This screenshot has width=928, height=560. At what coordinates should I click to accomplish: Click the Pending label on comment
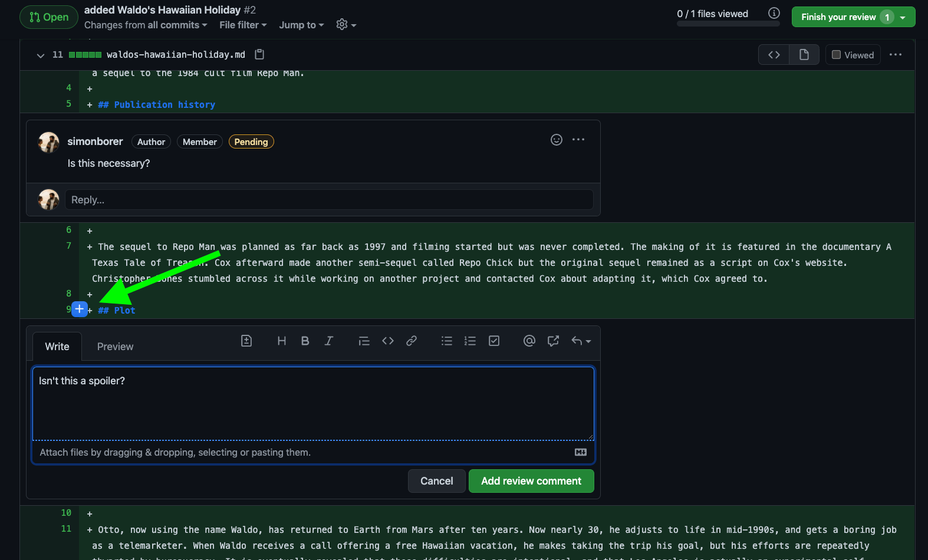tap(251, 141)
